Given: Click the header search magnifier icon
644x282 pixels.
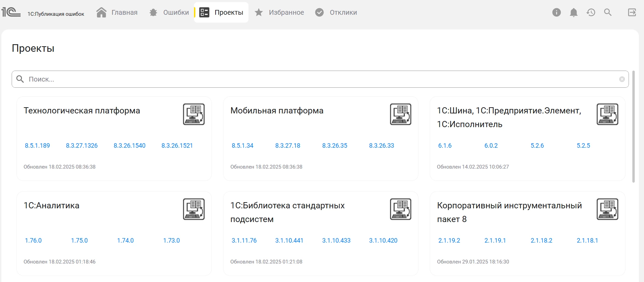Looking at the screenshot, I should point(608,13).
